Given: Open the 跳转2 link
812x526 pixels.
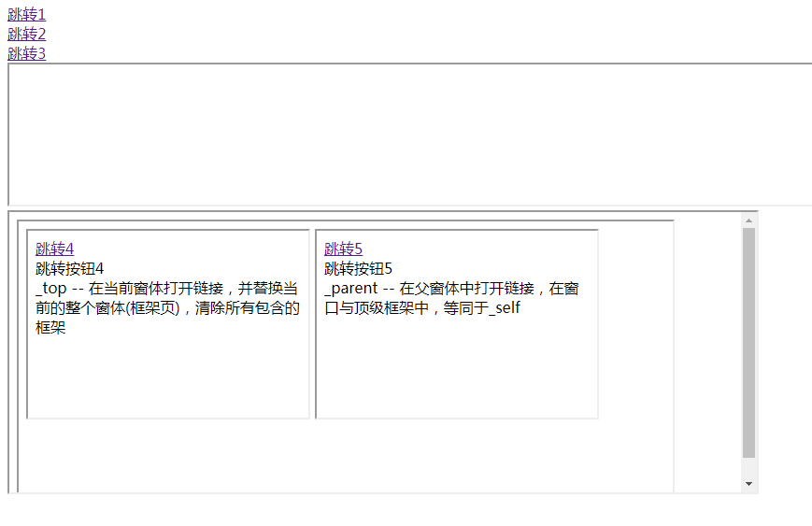Looking at the screenshot, I should point(26,35).
